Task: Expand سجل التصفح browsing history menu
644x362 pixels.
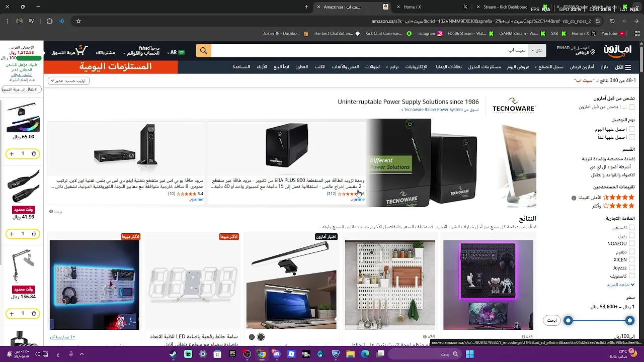Action: [549, 67]
